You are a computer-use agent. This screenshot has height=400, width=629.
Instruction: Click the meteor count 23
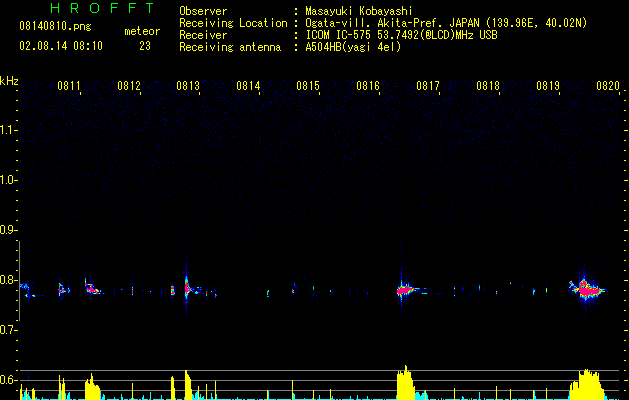(x=145, y=46)
